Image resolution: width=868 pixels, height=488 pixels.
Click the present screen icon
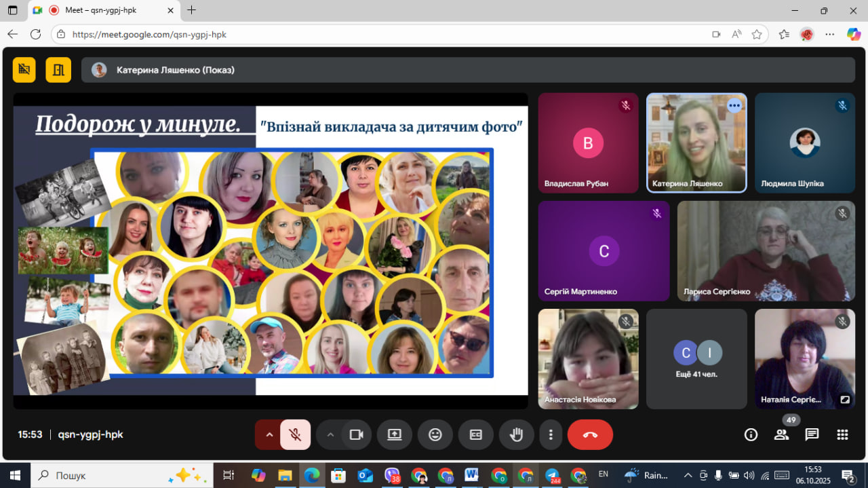tap(395, 434)
